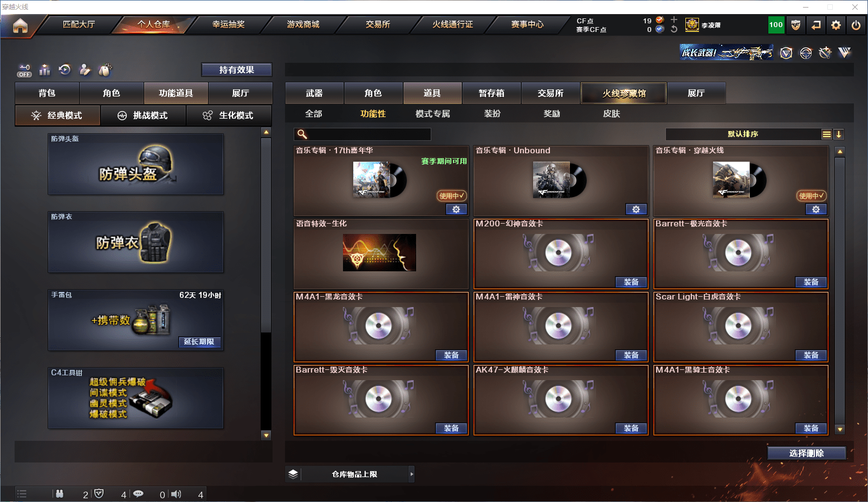The height and width of the screenshot is (502, 868).
Task: Click the restore history icon near the top left
Action: tap(65, 70)
